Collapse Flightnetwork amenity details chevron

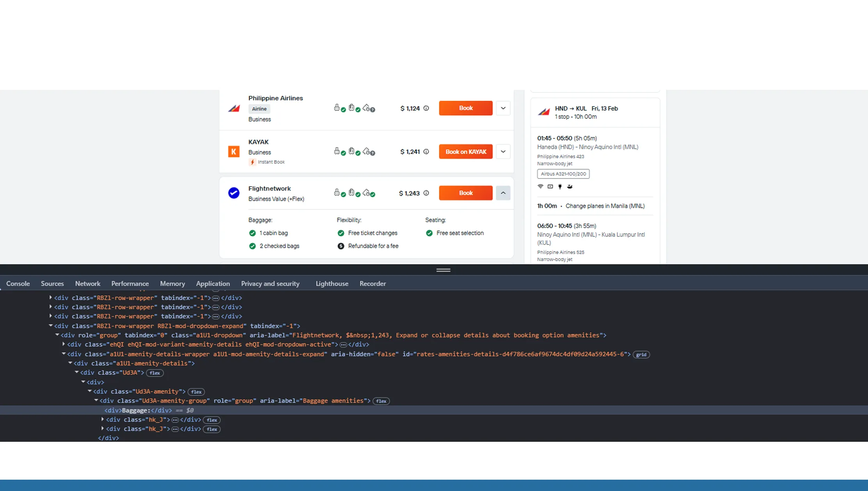[503, 193]
